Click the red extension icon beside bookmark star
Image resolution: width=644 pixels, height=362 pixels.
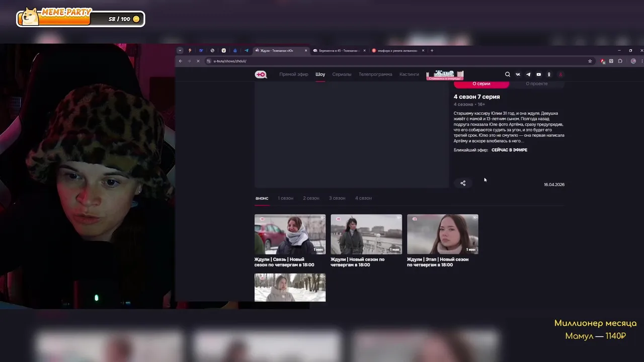pos(603,61)
